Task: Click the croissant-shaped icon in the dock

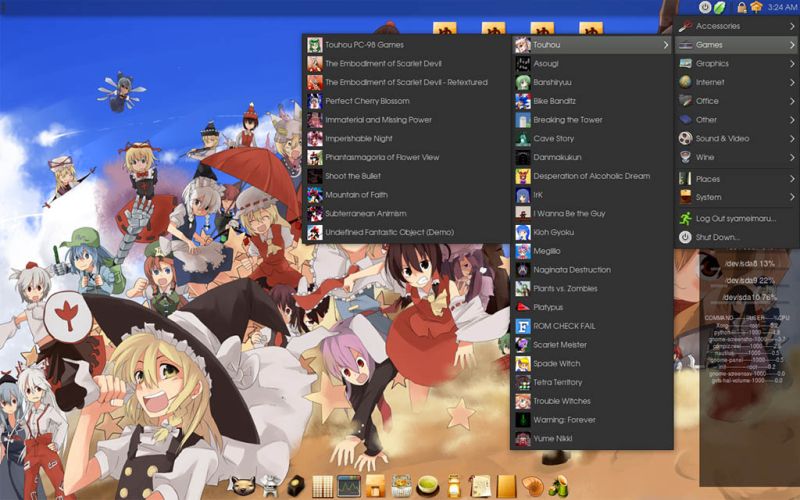Action: [x=533, y=486]
